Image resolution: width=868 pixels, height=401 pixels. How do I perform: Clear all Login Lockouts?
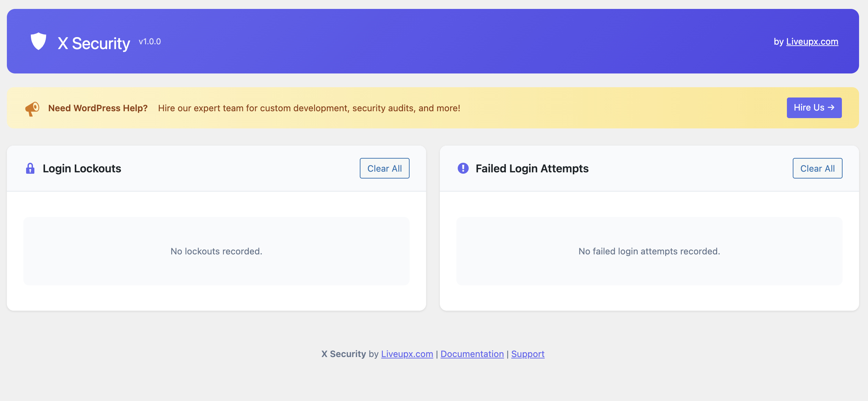(385, 168)
